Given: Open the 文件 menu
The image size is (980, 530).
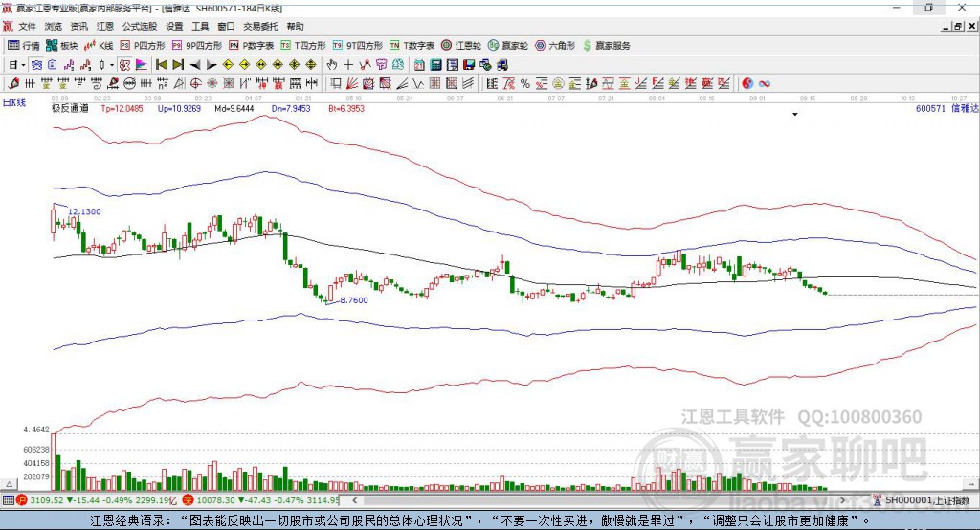Looking at the screenshot, I should 28,26.
